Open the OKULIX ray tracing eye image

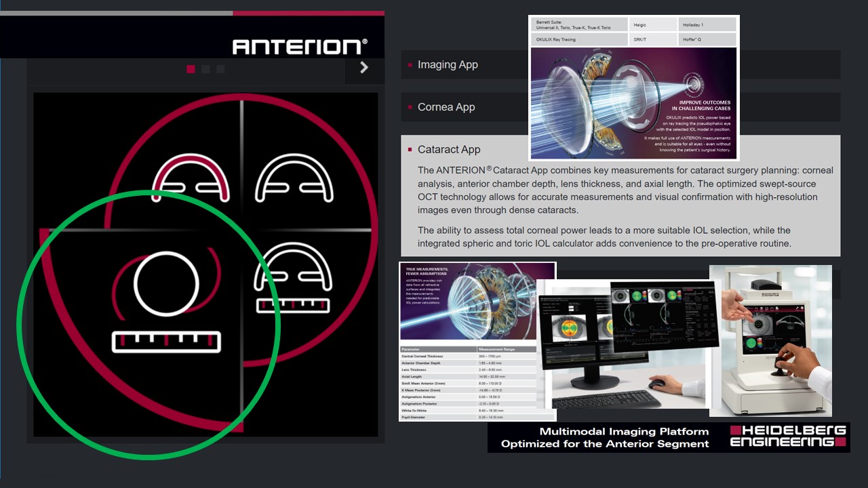pyautogui.click(x=633, y=102)
